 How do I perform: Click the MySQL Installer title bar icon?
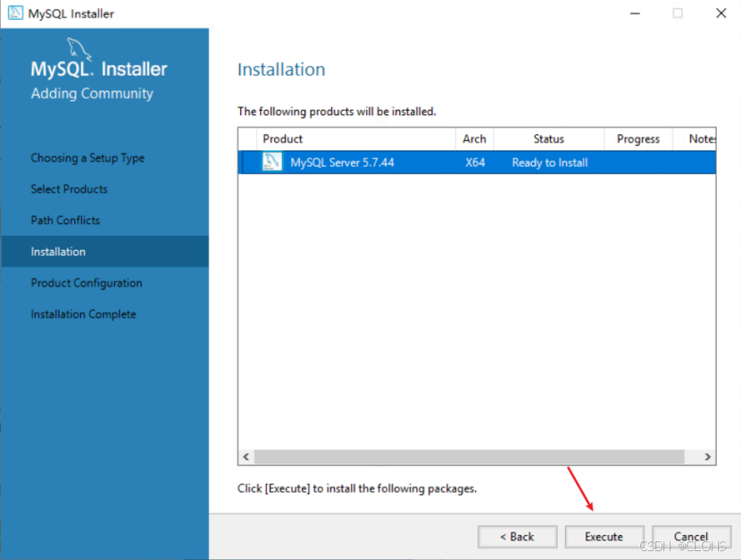15,13
